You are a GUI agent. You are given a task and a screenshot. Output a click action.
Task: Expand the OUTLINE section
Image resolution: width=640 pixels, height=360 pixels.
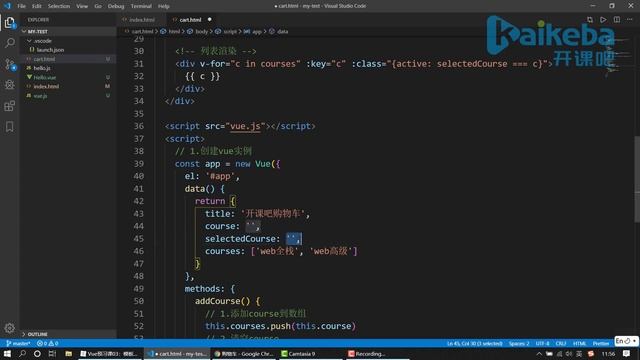(68, 334)
